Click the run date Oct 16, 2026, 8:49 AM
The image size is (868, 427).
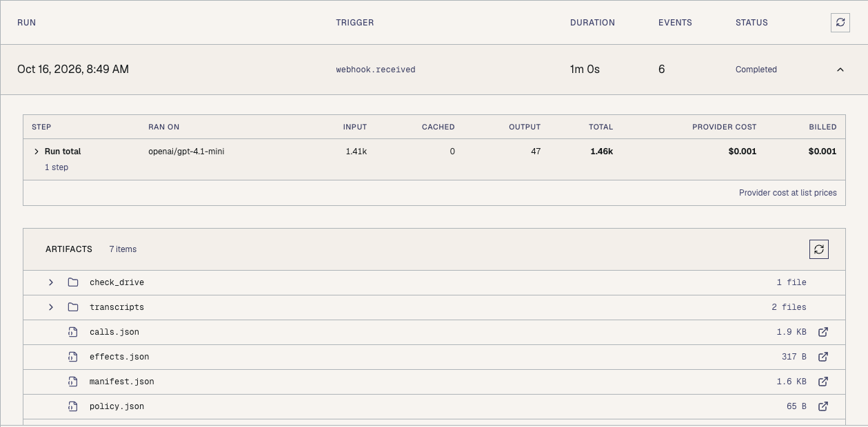pyautogui.click(x=73, y=69)
